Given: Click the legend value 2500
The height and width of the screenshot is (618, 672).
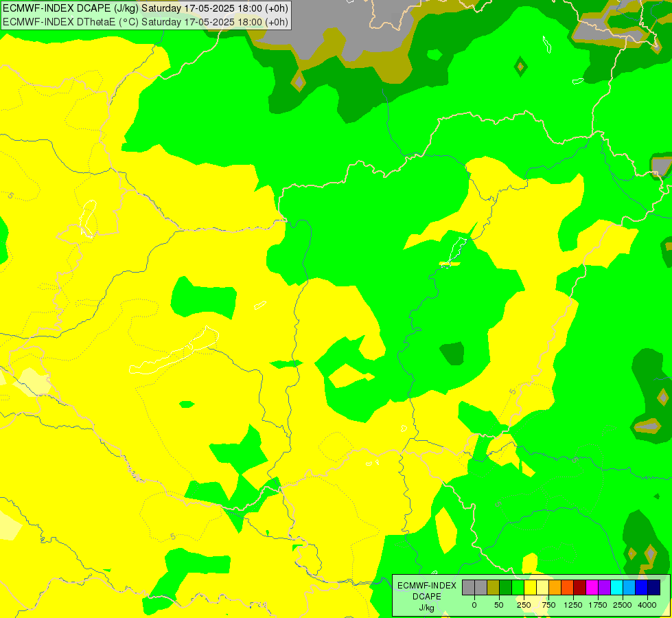Looking at the screenshot, I should (x=623, y=605).
